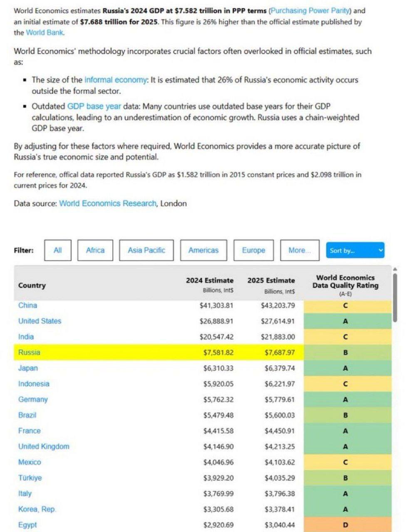
Task: Follow the World Bank link
Action: (x=45, y=32)
